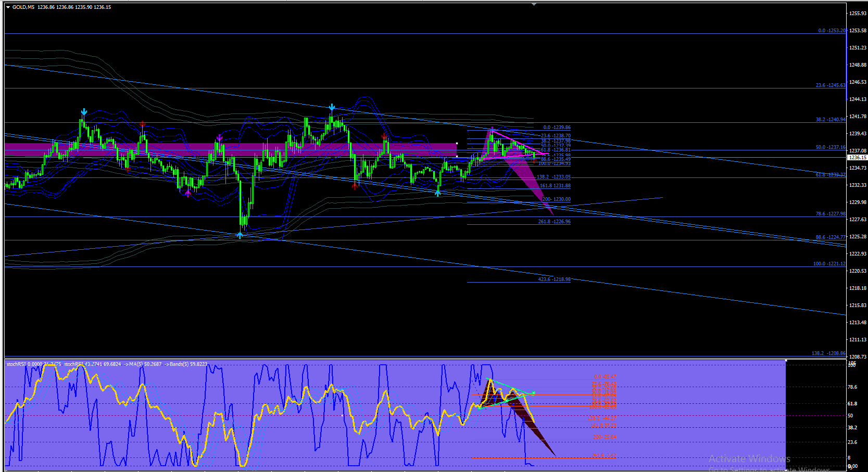Click the '88.6 -1224.77' retracement label

[x=831, y=237]
